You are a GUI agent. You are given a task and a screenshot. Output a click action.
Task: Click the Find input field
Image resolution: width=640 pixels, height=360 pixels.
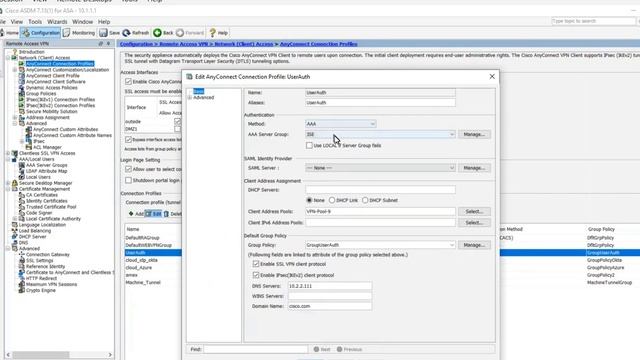(256, 349)
